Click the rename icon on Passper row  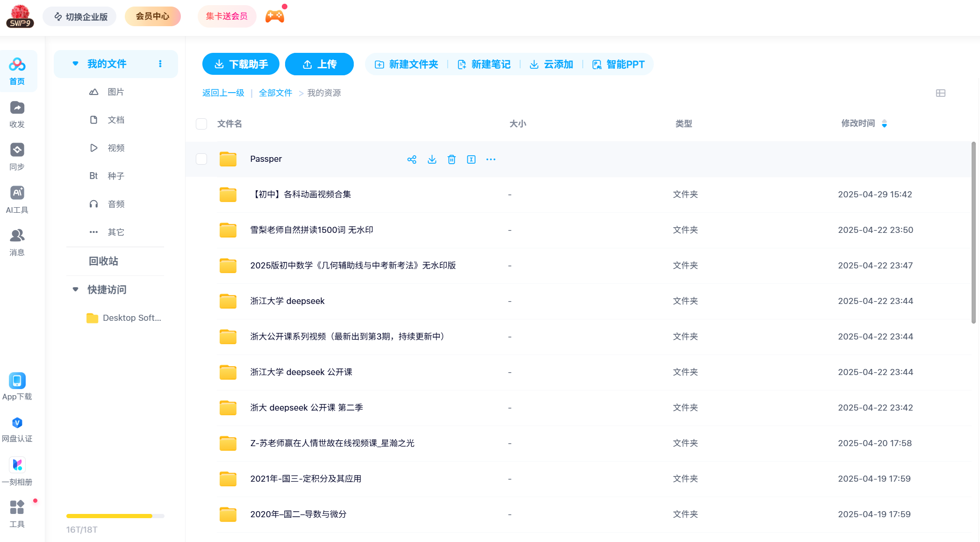pos(471,159)
